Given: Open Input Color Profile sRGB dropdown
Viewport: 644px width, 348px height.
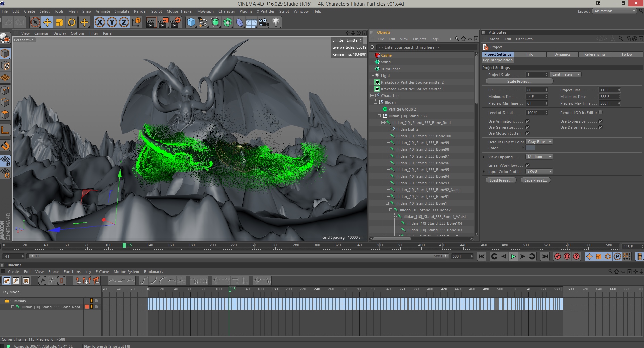Looking at the screenshot, I should (539, 171).
